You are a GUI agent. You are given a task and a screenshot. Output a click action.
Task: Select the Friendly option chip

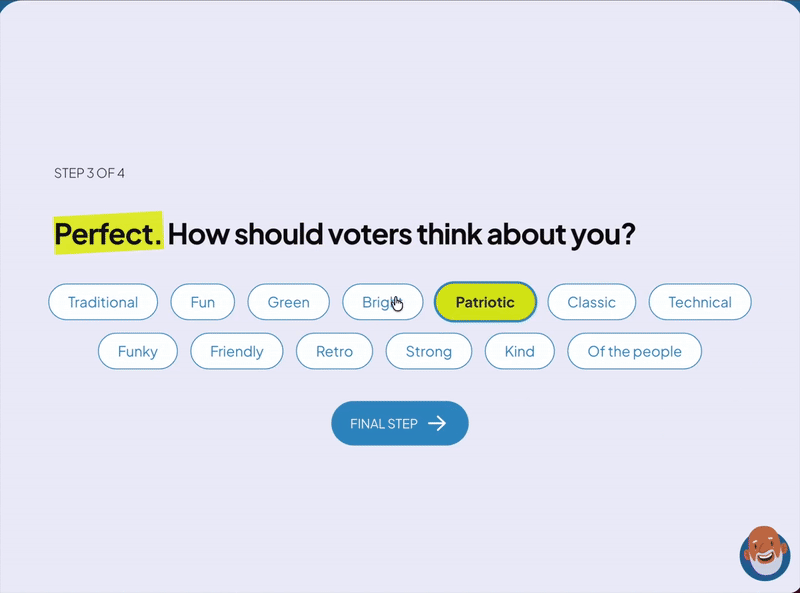(x=236, y=351)
